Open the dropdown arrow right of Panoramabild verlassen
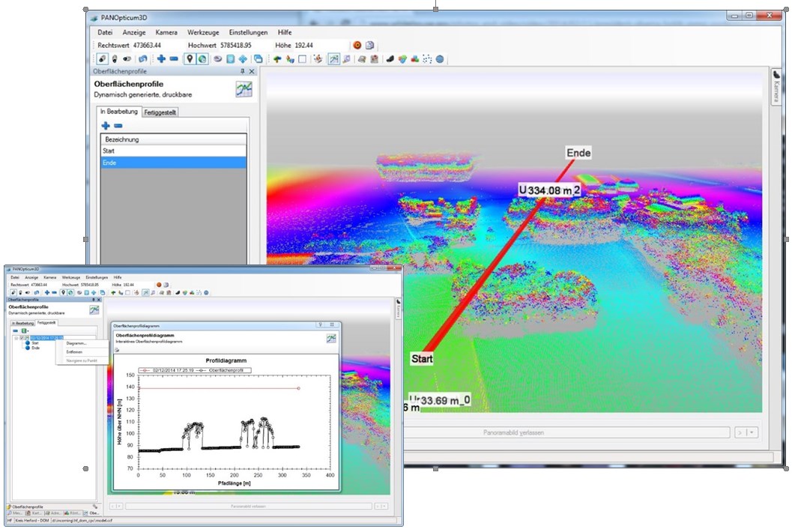This screenshot has width=792, height=532. pyautogui.click(x=752, y=432)
